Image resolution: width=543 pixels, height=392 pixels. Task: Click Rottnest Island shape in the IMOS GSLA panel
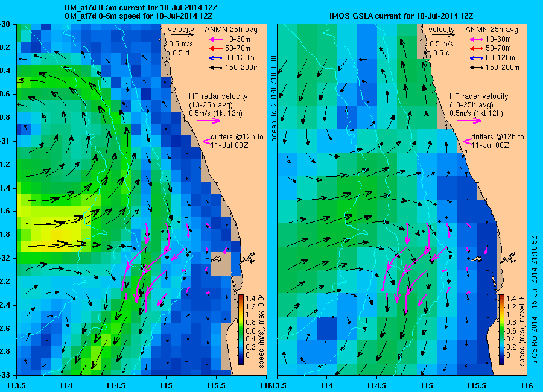(x=477, y=258)
